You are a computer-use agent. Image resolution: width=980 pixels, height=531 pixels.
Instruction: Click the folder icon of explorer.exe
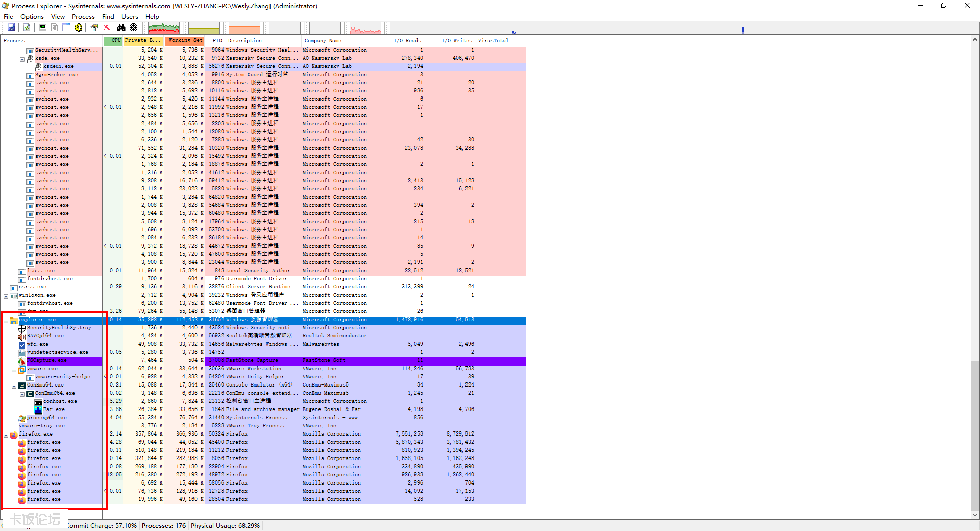pyautogui.click(x=14, y=320)
